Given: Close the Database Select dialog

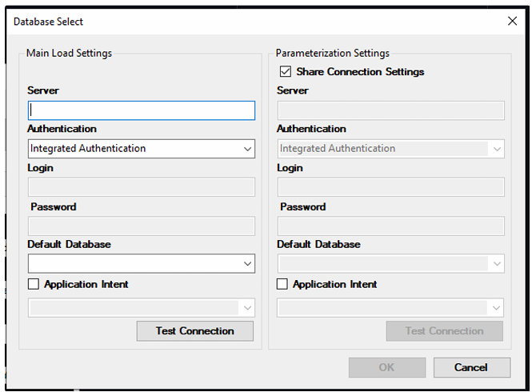Looking at the screenshot, I should coord(512,22).
